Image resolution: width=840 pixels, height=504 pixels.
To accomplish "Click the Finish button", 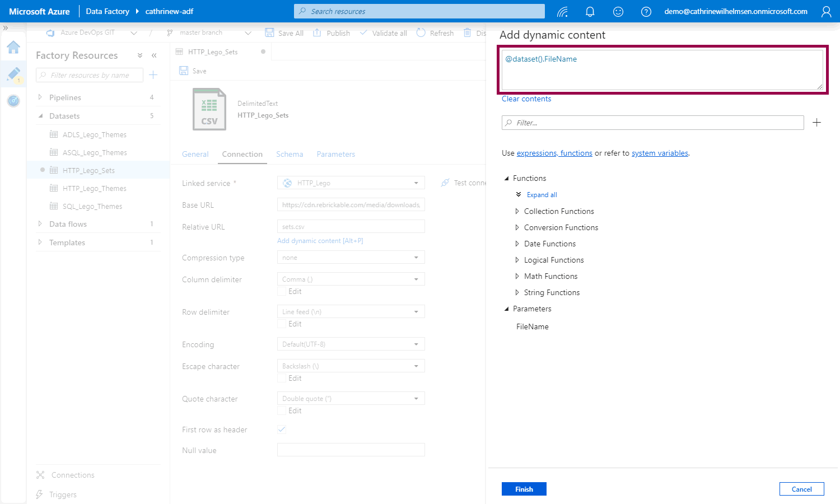I will (524, 489).
